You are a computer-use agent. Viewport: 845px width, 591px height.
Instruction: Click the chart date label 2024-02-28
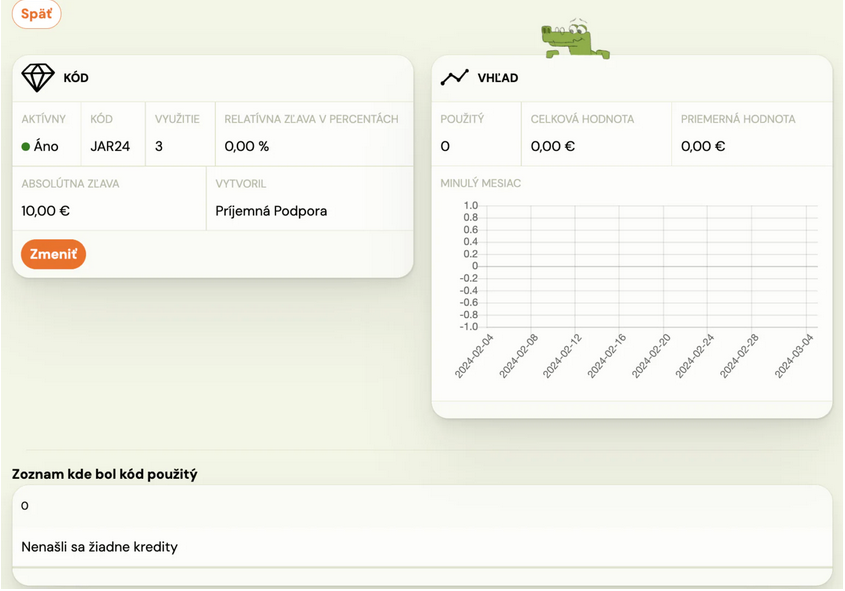point(739,356)
